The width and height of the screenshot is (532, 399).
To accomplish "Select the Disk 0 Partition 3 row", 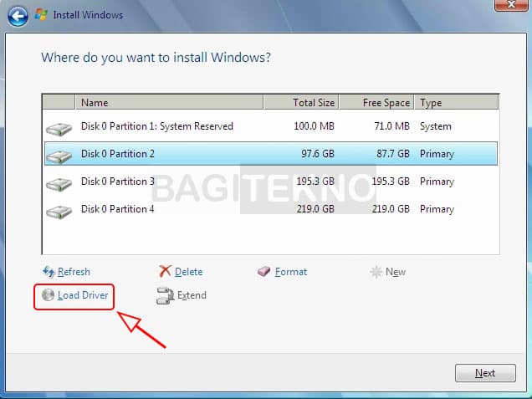I will click(271, 182).
